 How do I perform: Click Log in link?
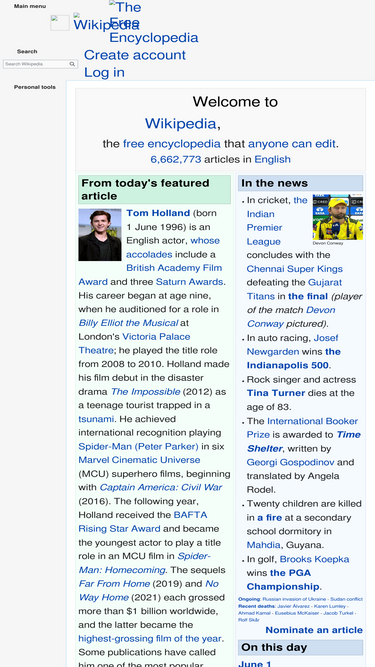[x=104, y=72]
